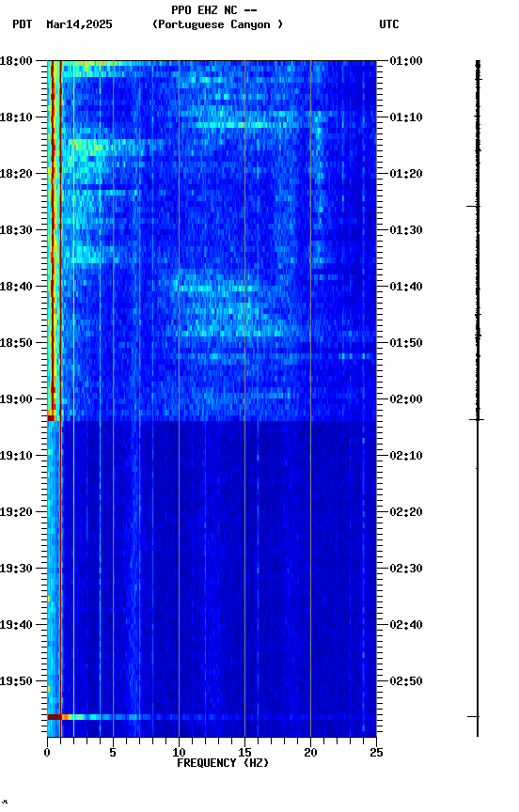
Task: Click the 25 Hz frequency tick label
Action: click(376, 753)
